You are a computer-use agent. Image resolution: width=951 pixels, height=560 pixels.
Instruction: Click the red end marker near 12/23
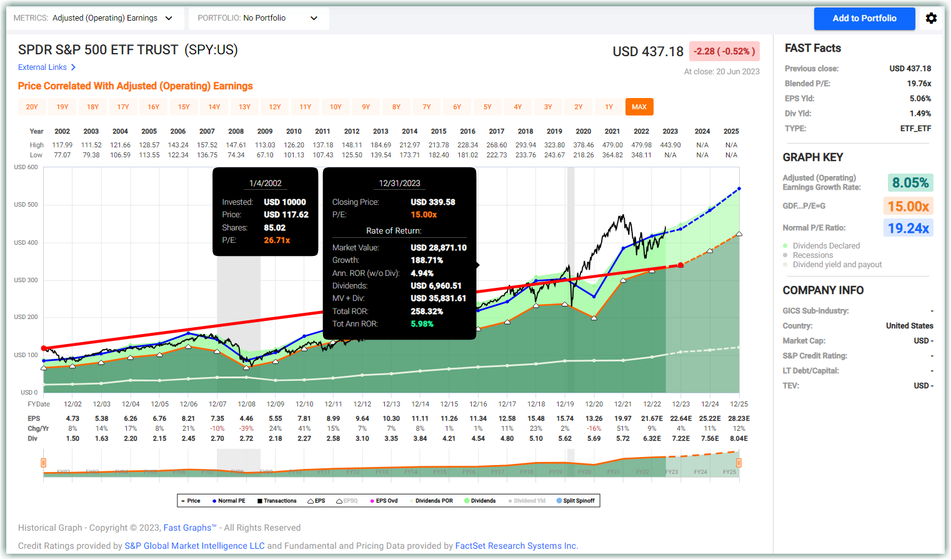pos(681,265)
